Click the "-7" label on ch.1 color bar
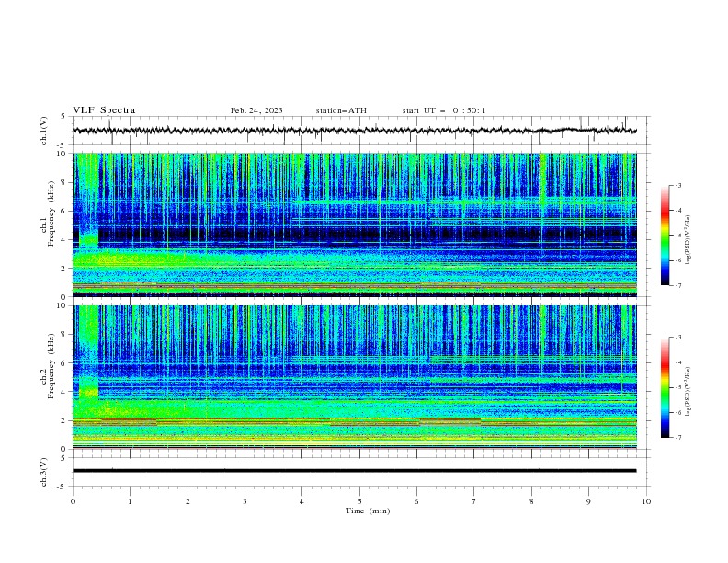728x563 pixels. click(x=677, y=285)
